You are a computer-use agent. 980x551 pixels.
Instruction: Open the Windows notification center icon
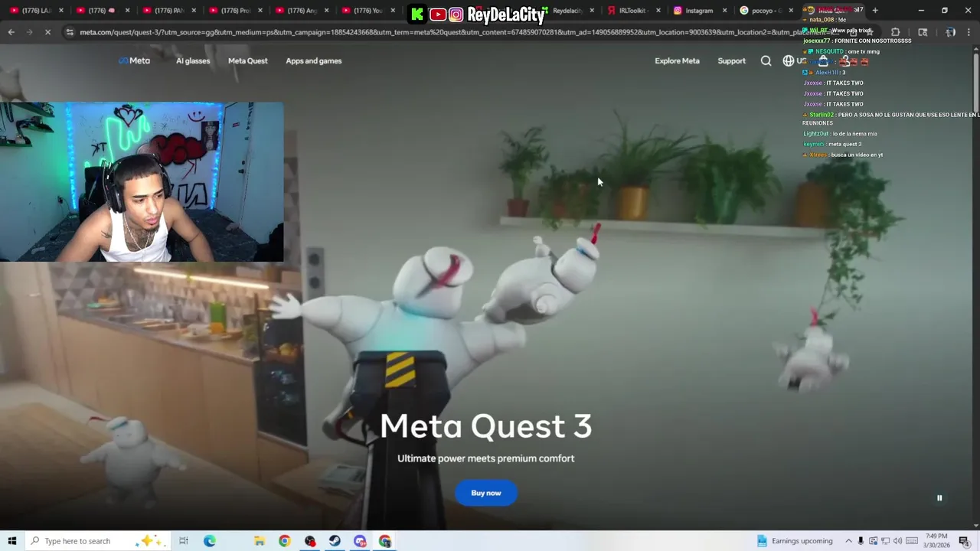(x=964, y=541)
